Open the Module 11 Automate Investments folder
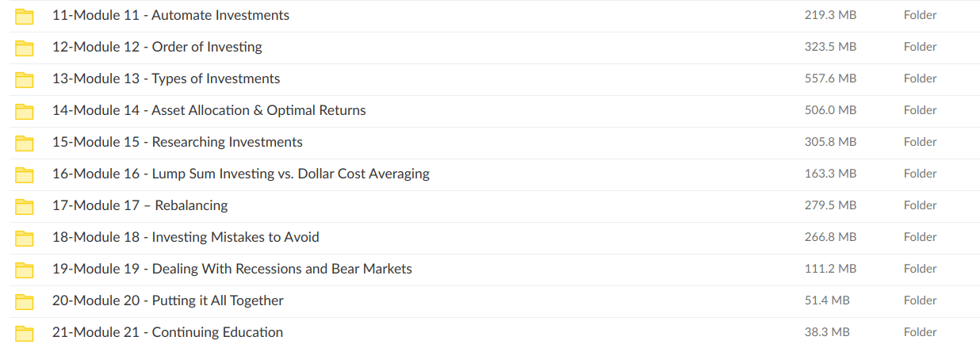This screenshot has height=348, width=980. [x=170, y=15]
